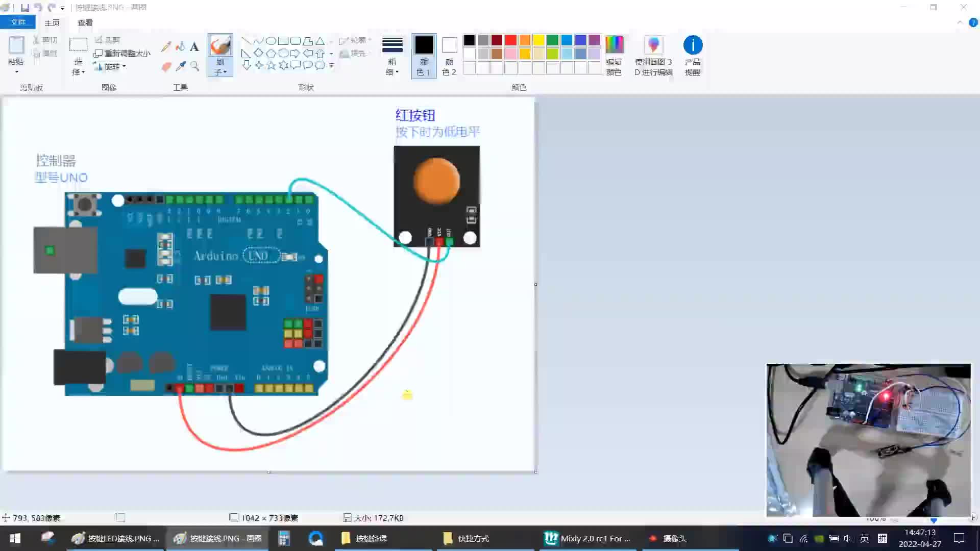Viewport: 980px width, 551px height.
Task: Choose the Right arrow shape
Action: [296, 53]
